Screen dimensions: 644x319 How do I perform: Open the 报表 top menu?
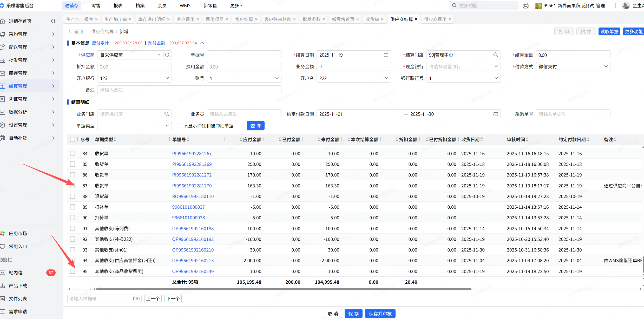coord(118,5)
